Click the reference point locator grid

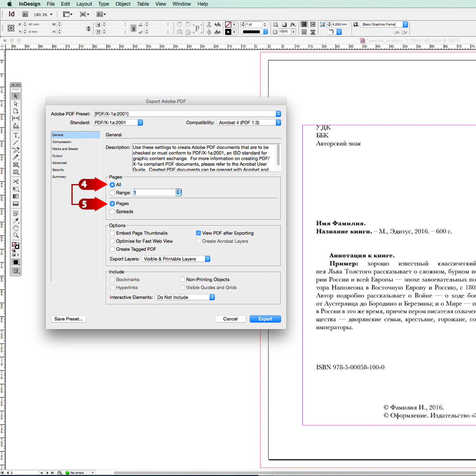pos(11,28)
